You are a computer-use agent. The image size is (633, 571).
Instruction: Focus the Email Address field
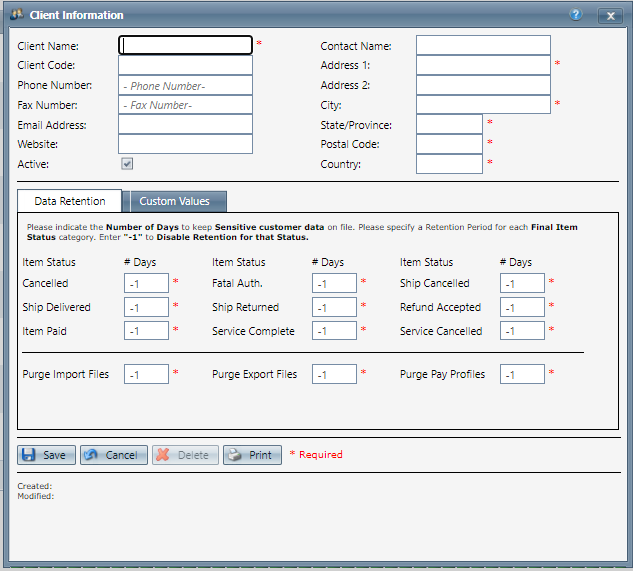tap(185, 125)
